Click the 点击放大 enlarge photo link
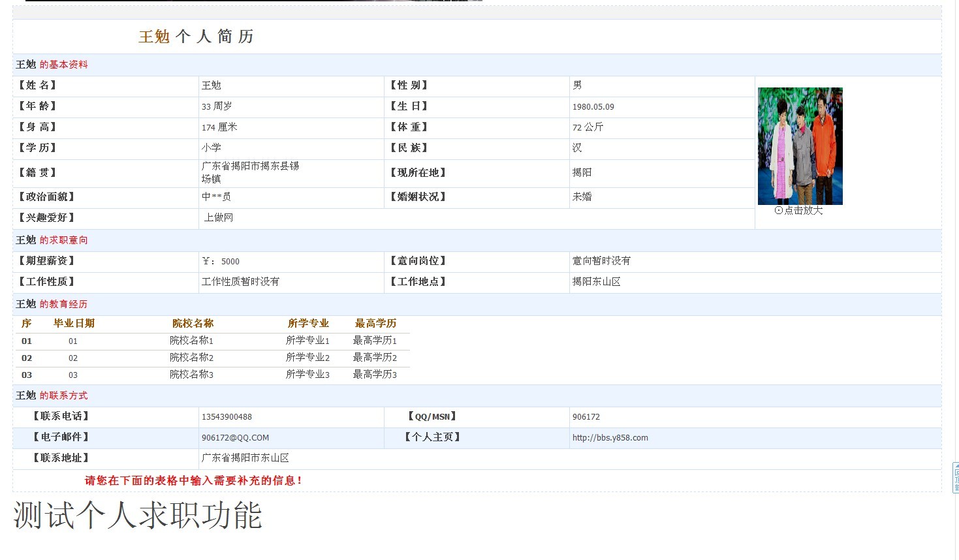Image resolution: width=959 pixels, height=560 pixels. (798, 211)
